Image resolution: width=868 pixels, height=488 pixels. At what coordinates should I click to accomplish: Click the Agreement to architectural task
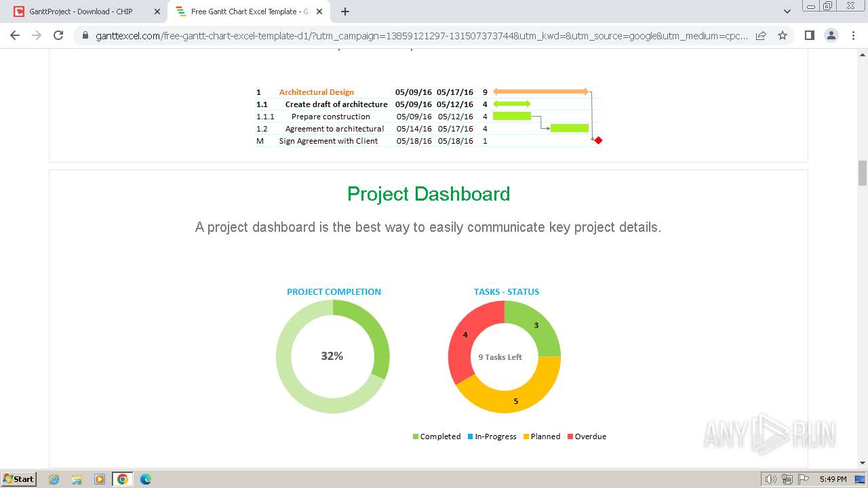[334, 129]
